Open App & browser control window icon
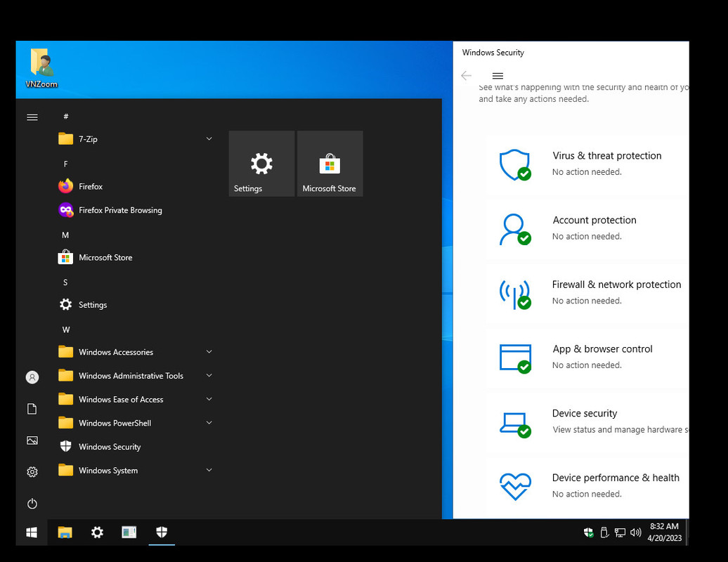 (515, 358)
